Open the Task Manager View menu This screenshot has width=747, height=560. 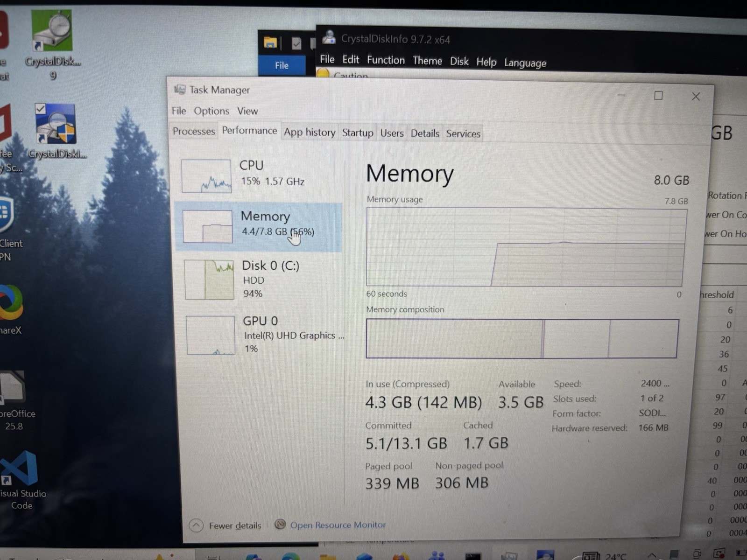click(247, 111)
